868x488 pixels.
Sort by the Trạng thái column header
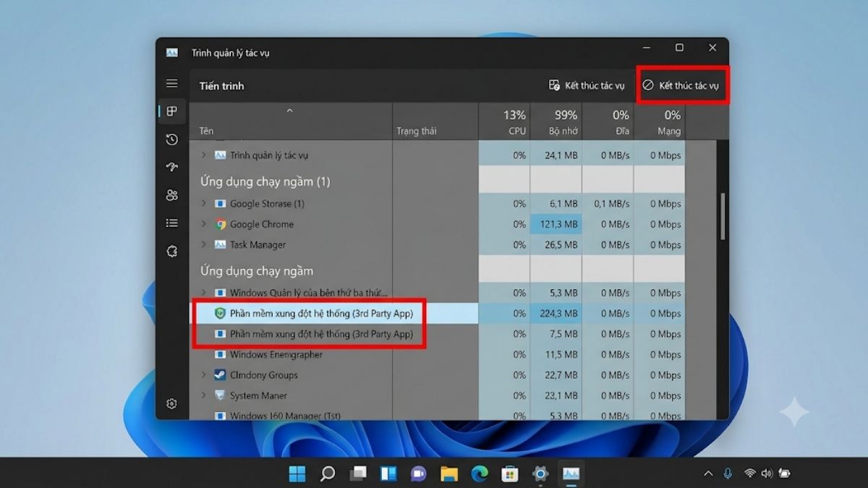(x=435, y=121)
